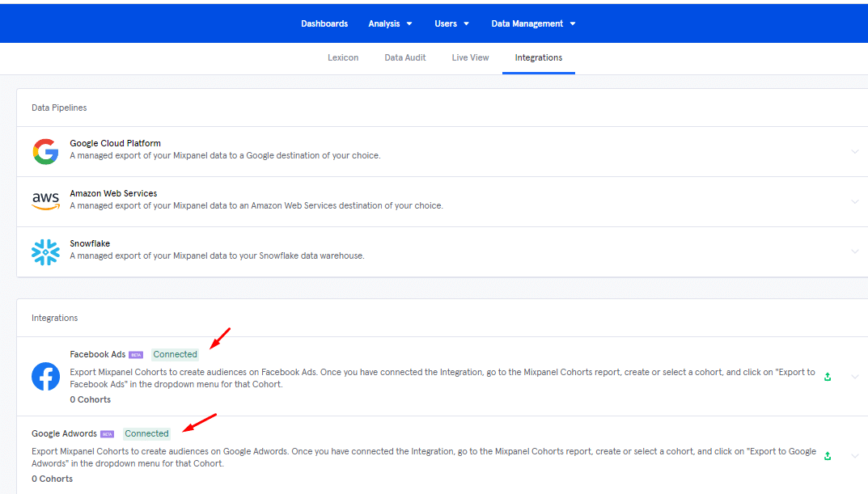
Task: Click the Amazon Web Services logo icon
Action: (45, 201)
